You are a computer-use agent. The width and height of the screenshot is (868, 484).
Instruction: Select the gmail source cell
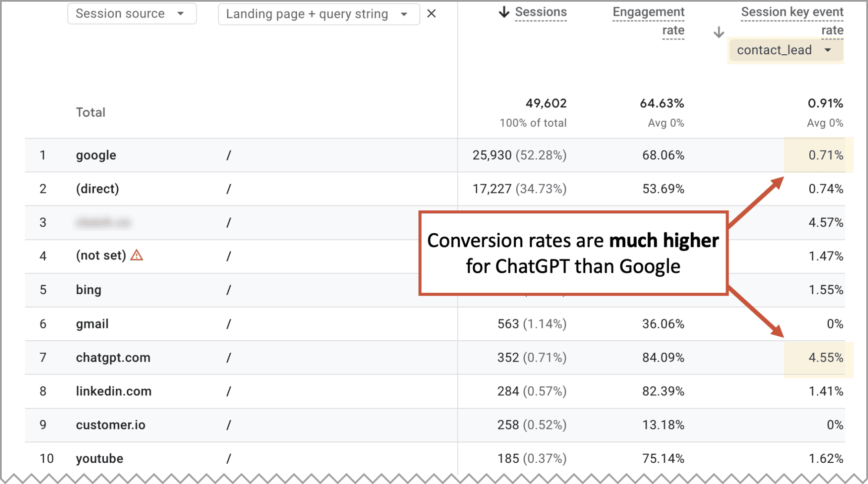[92, 324]
